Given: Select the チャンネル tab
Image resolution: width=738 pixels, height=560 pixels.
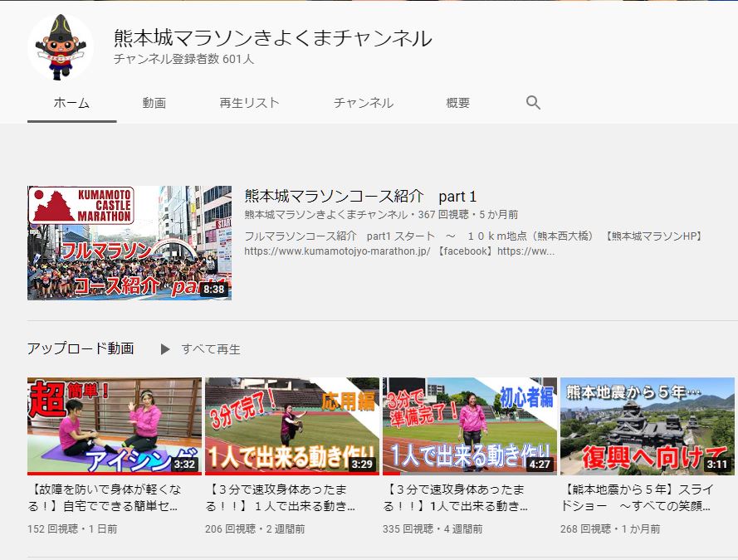Looking at the screenshot, I should pos(363,103).
